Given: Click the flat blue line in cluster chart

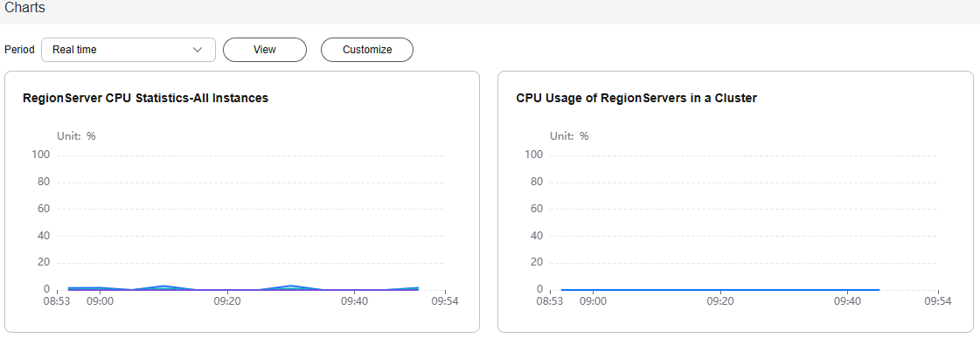Looking at the screenshot, I should [720, 290].
